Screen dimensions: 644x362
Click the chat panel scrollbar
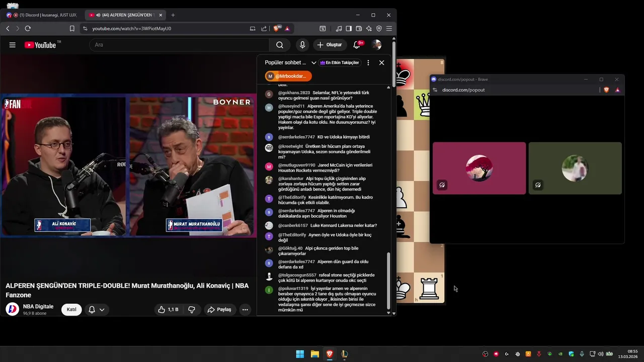pyautogui.click(x=388, y=282)
